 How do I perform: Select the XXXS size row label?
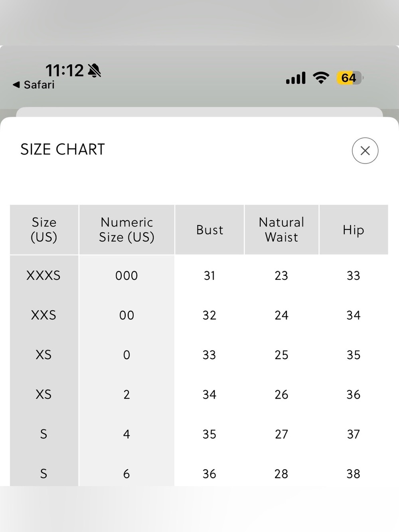click(x=43, y=275)
